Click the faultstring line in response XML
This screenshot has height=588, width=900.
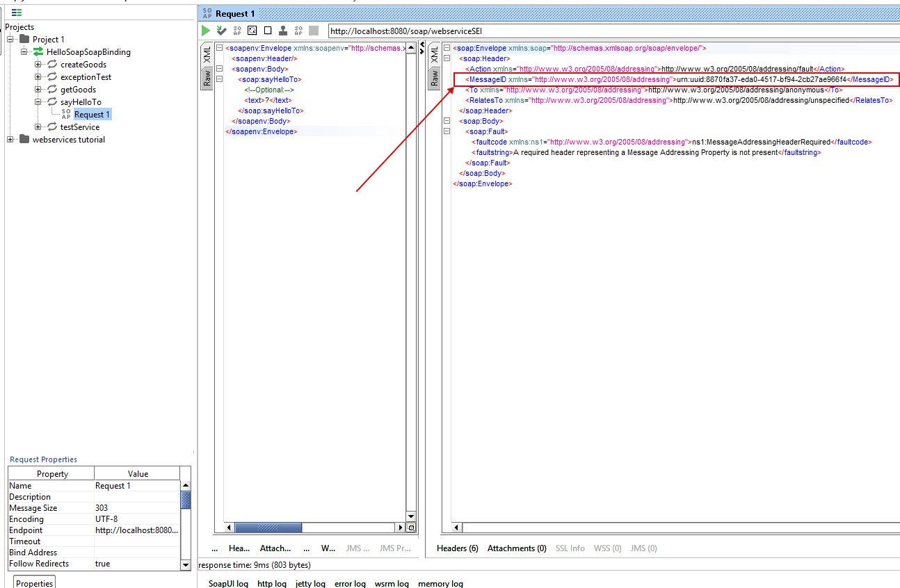click(645, 152)
